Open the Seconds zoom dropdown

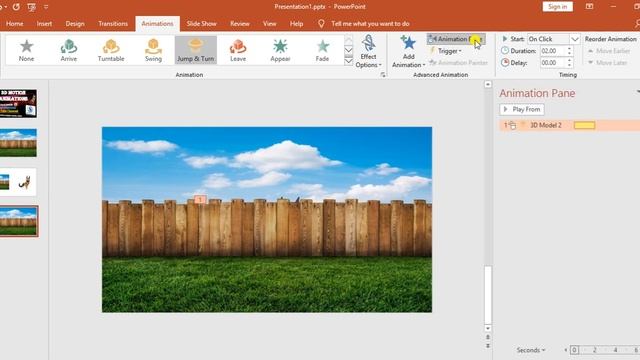(531, 350)
